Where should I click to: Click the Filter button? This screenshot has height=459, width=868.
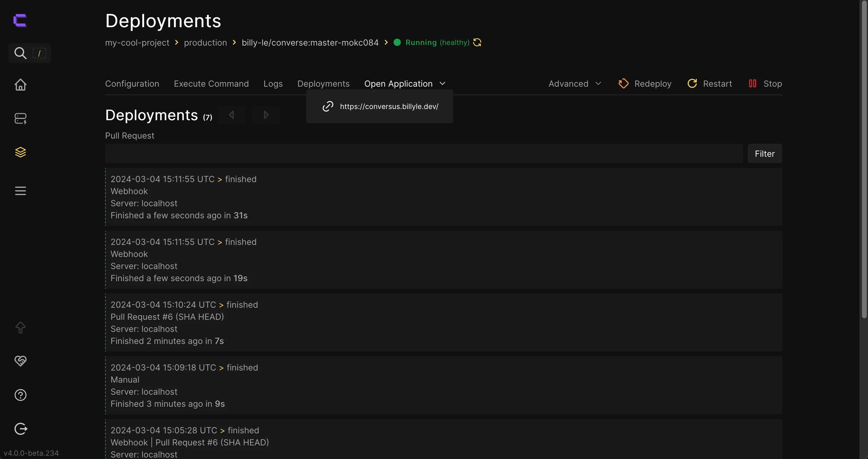(764, 154)
